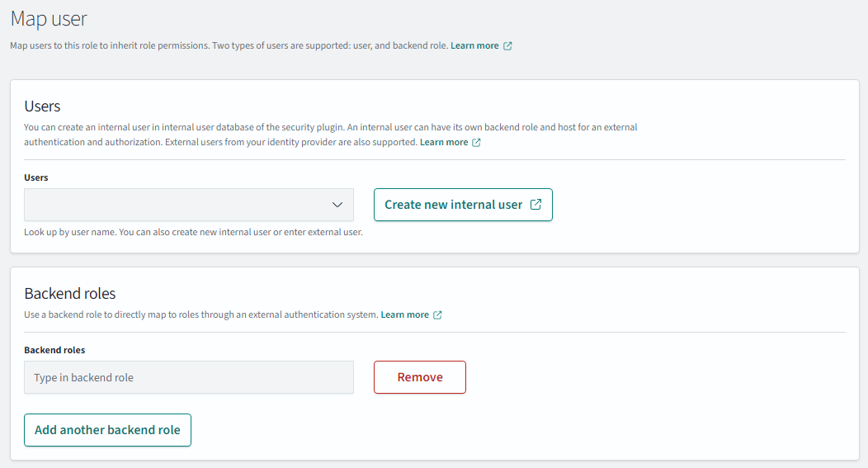Click the bold Backend roles field label
The image size is (868, 468).
coord(54,350)
